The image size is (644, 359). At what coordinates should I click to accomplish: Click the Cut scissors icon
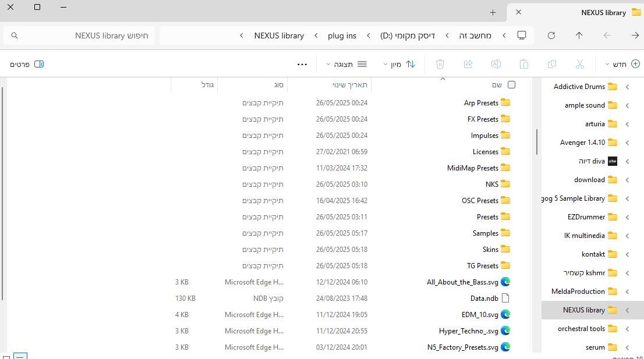tap(579, 64)
